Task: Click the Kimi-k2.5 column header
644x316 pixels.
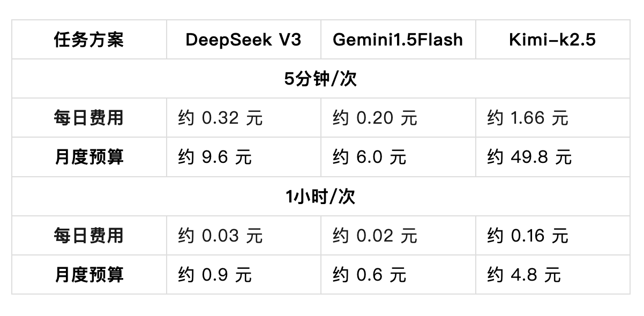Action: pos(552,40)
